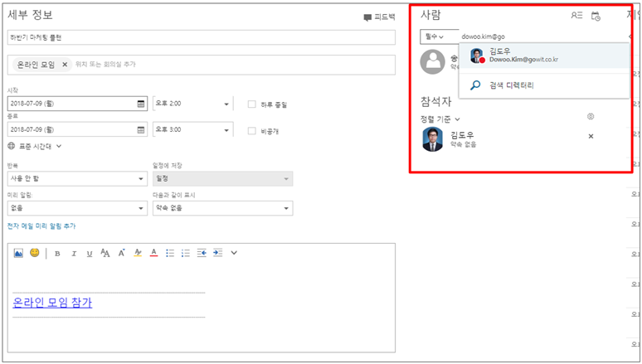642x364 pixels.
Task: Toggle bold formatting in message editor
Action: click(57, 253)
